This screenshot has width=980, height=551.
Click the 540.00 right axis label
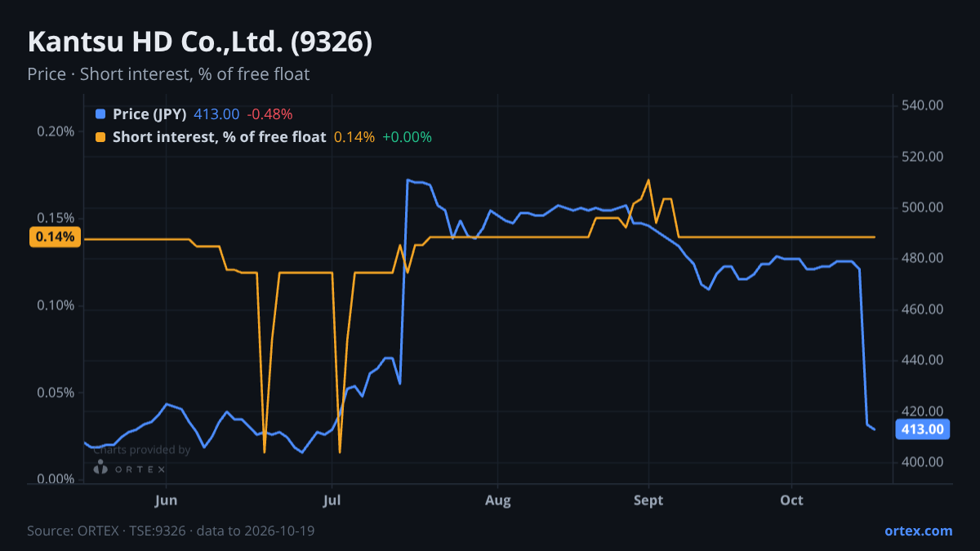point(923,105)
